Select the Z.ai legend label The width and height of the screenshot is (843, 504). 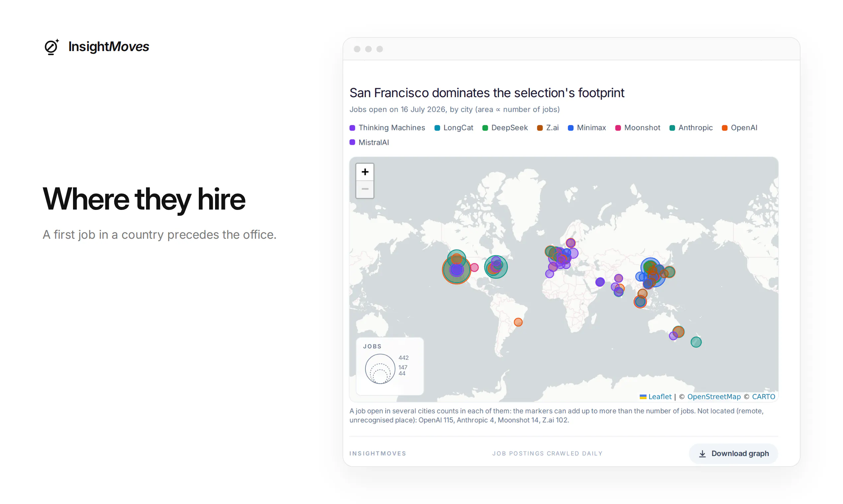click(x=552, y=128)
